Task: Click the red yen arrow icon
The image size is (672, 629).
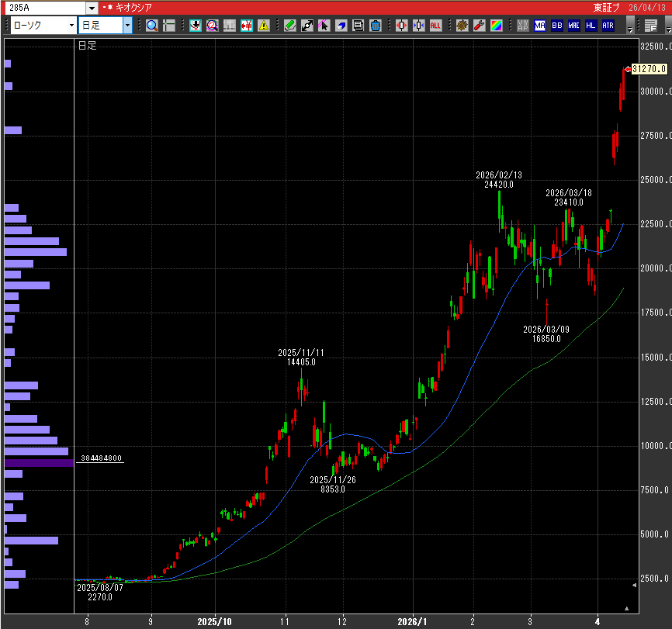Action: (247, 26)
